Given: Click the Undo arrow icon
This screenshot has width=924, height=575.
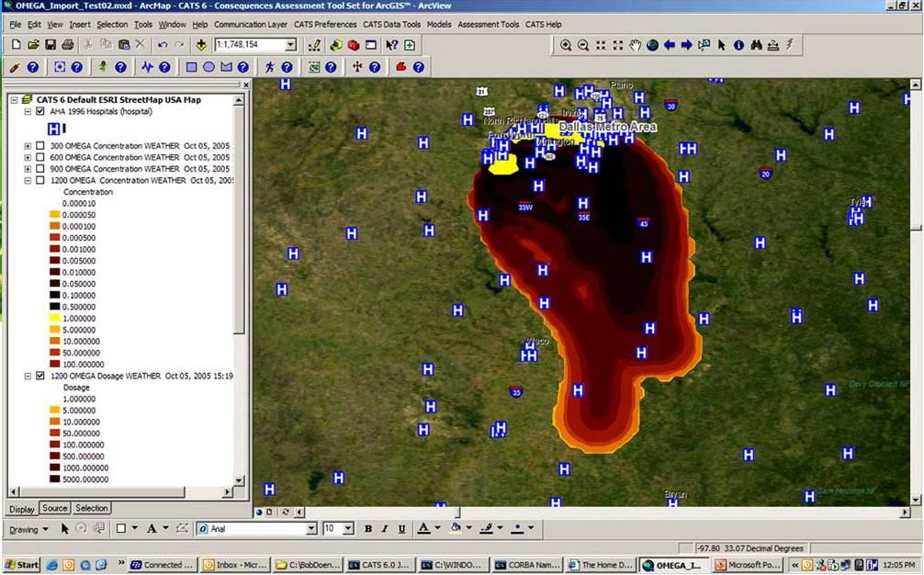Looking at the screenshot, I should (163, 45).
